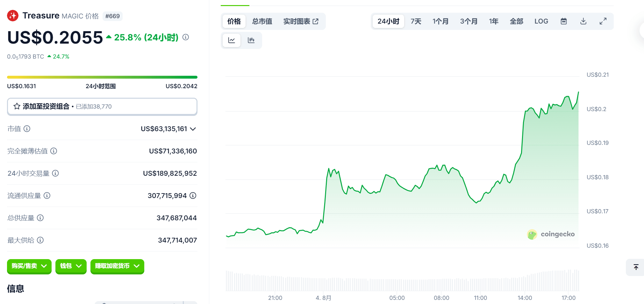Switch to the candlestick chart icon

(251, 40)
